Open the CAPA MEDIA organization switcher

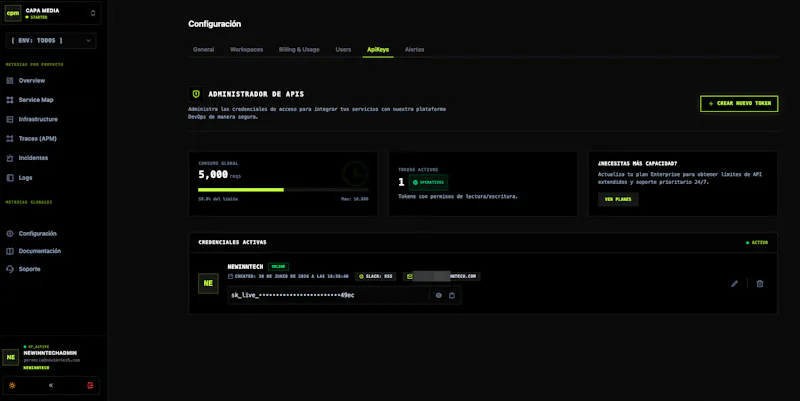pos(53,13)
